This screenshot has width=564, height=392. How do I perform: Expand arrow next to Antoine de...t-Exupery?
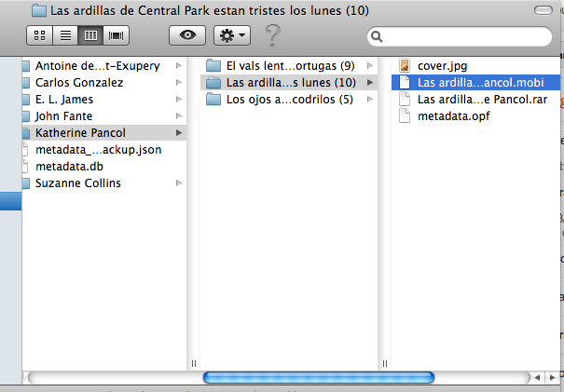pos(179,66)
